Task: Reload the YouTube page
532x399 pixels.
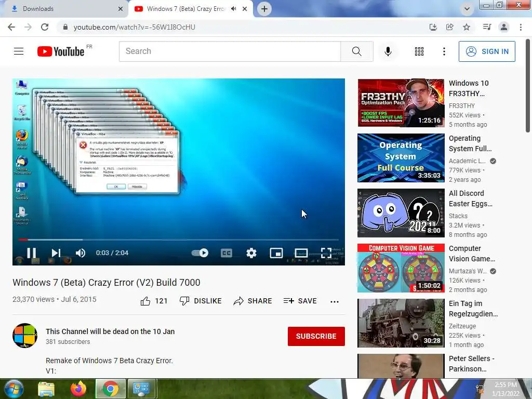Action: point(45,27)
